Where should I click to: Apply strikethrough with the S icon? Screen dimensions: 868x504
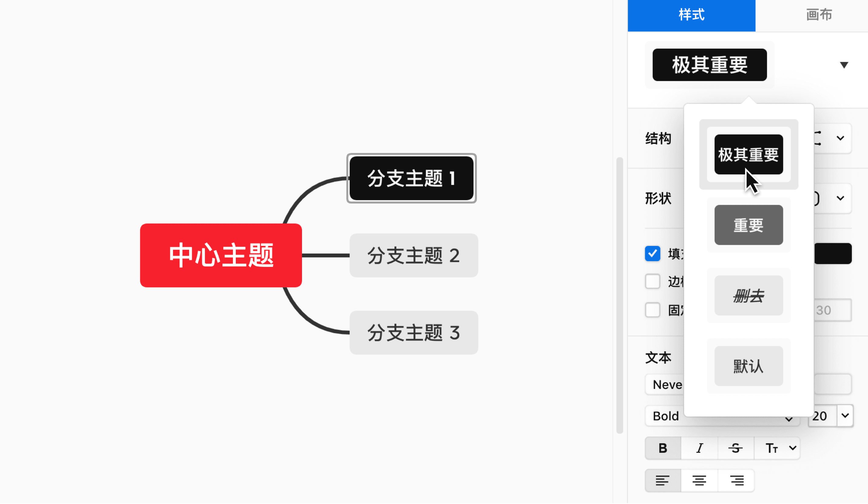[736, 448]
